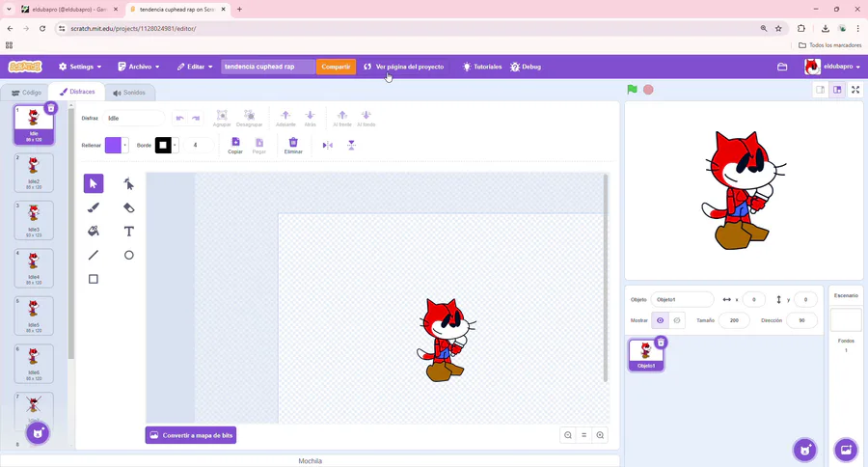The image size is (868, 467).
Task: Hide the sprite with crossed-eye toggle
Action: 677,320
